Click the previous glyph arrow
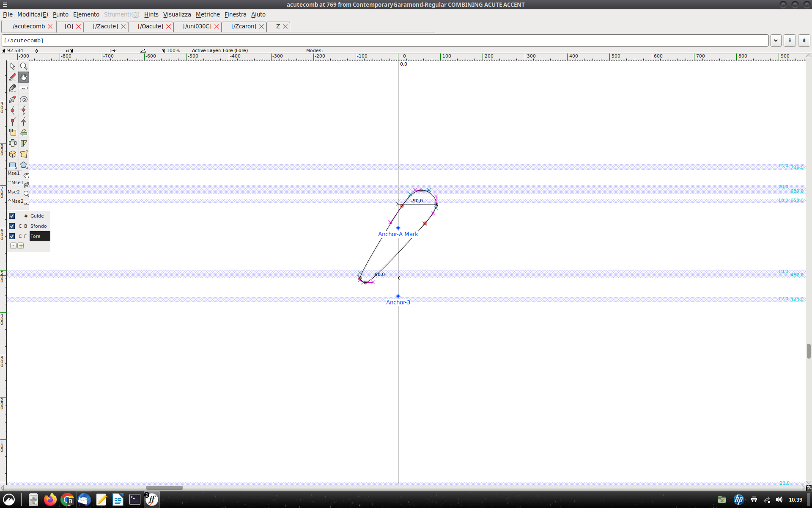 pyautogui.click(x=790, y=40)
